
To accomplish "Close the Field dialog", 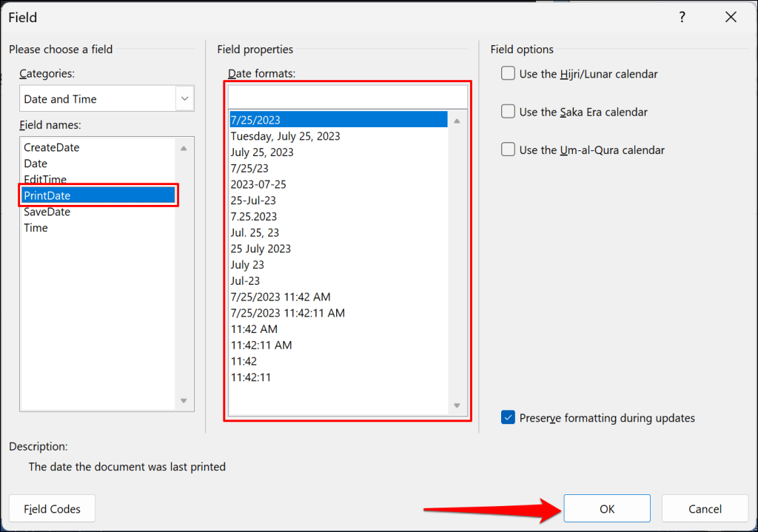I will pos(731,17).
